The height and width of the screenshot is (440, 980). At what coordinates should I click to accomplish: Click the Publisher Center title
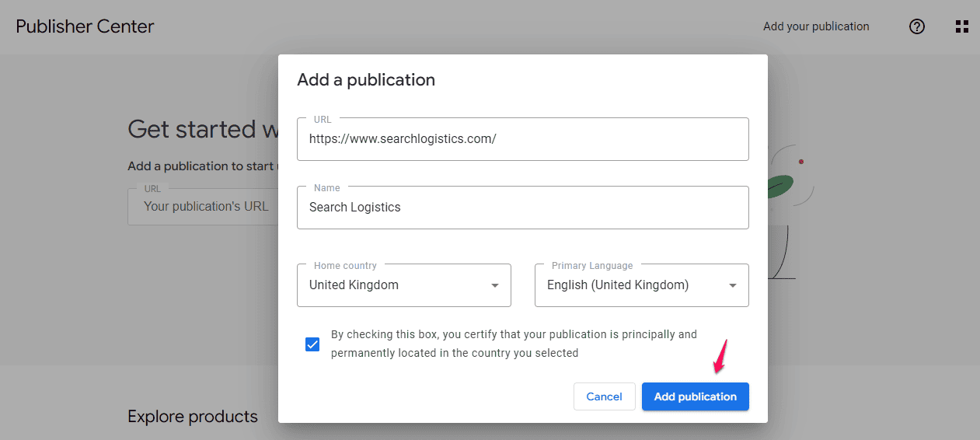[85, 26]
